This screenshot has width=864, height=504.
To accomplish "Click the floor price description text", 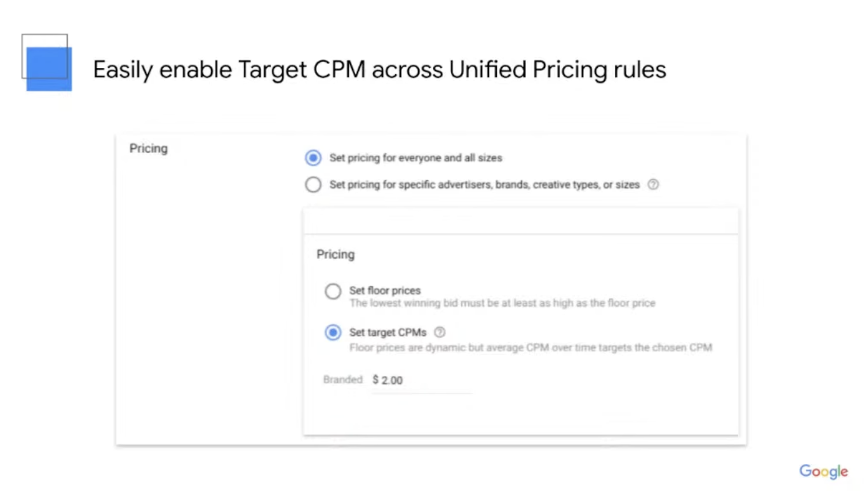I will pos(502,303).
